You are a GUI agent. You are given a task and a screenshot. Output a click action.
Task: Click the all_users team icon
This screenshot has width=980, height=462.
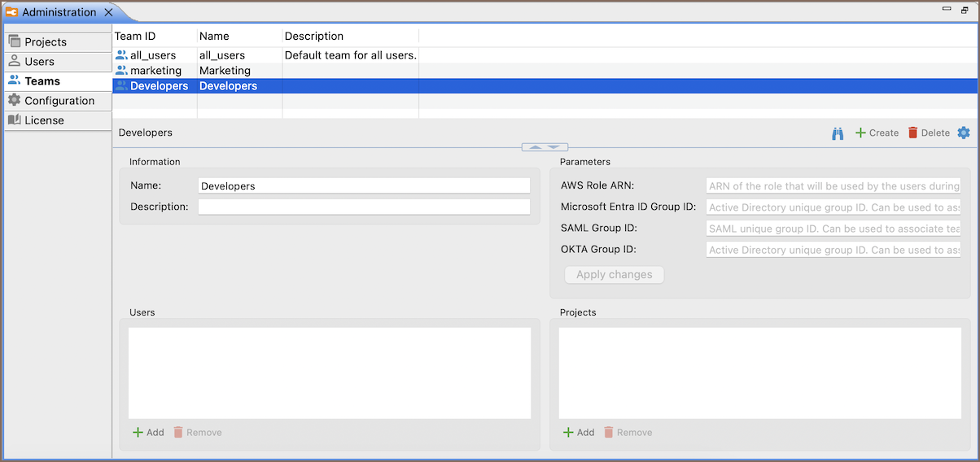click(121, 55)
